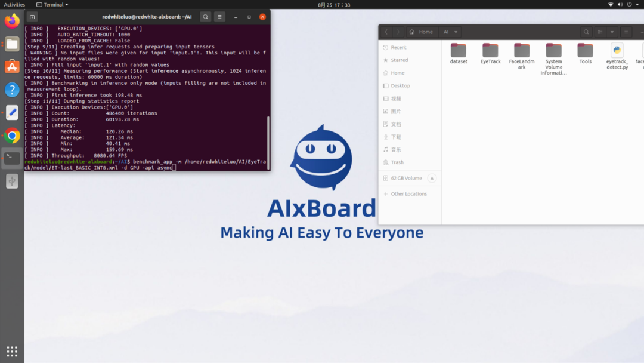
Task: Open the dataset folder
Action: (459, 54)
